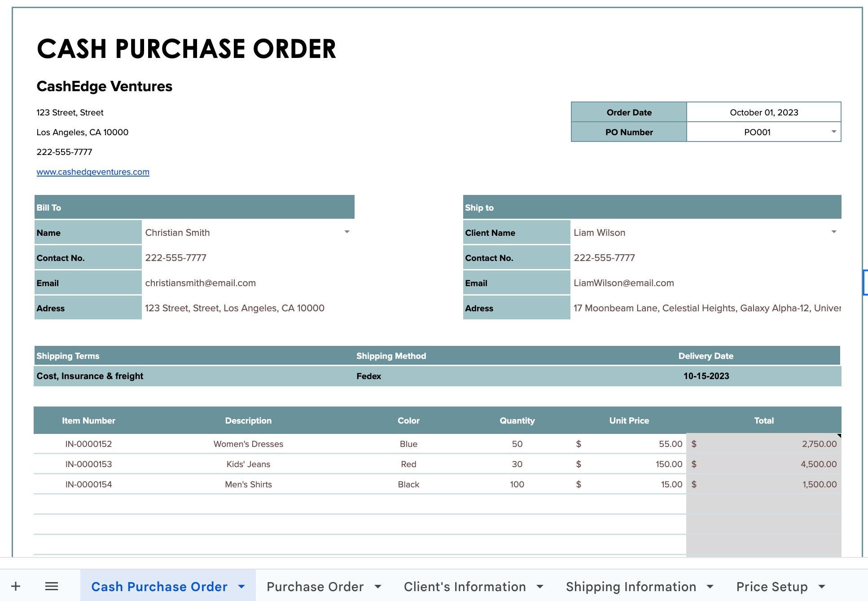Expand the Cash Purchase Order tab menu
The width and height of the screenshot is (868, 601).
(241, 587)
